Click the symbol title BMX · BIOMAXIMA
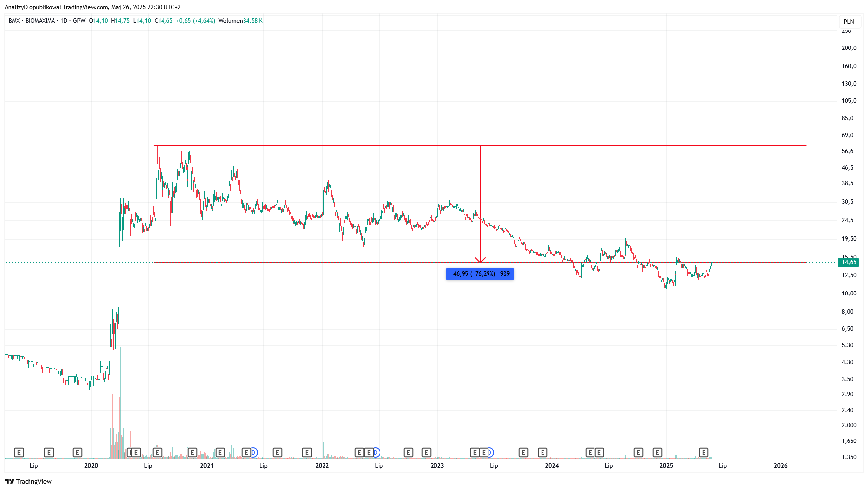868x490 pixels. (32, 21)
